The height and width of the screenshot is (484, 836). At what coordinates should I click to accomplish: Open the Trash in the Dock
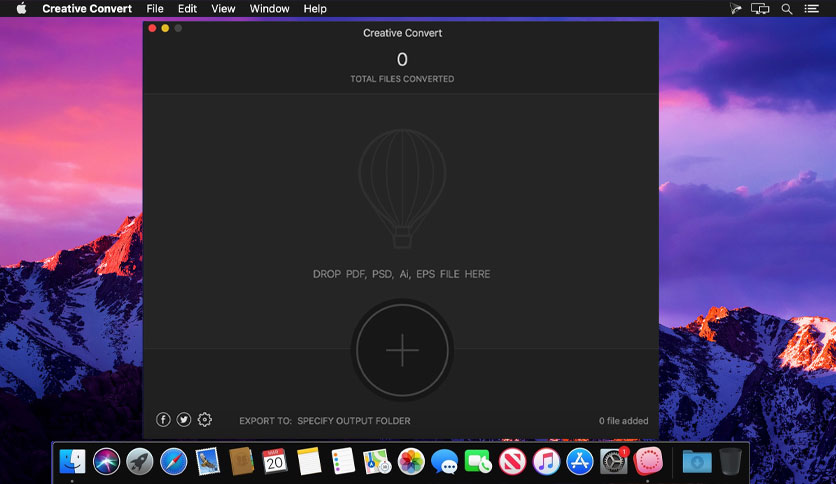point(730,461)
